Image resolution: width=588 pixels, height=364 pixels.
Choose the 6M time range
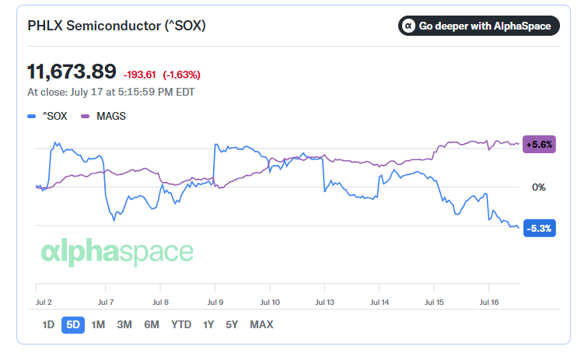pos(152,324)
